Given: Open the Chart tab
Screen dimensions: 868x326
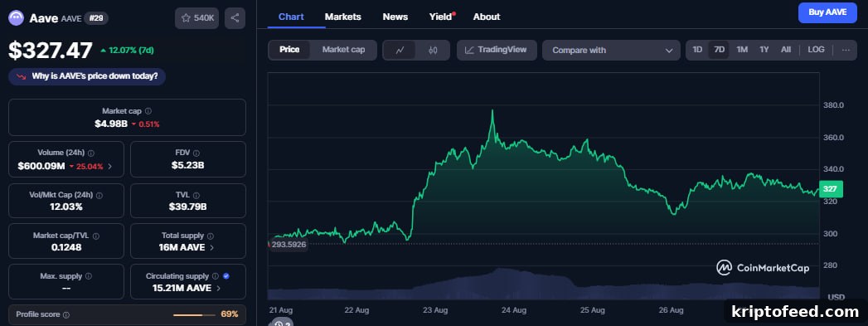Looking at the screenshot, I should [291, 17].
